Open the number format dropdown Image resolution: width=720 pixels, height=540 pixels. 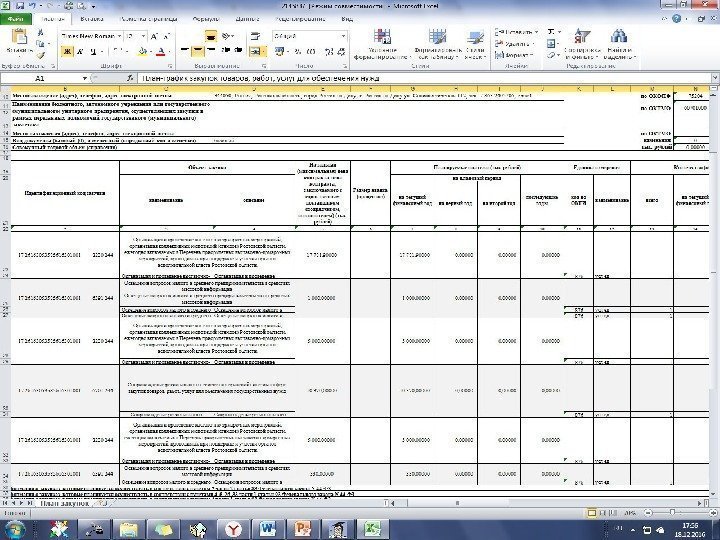[343, 36]
